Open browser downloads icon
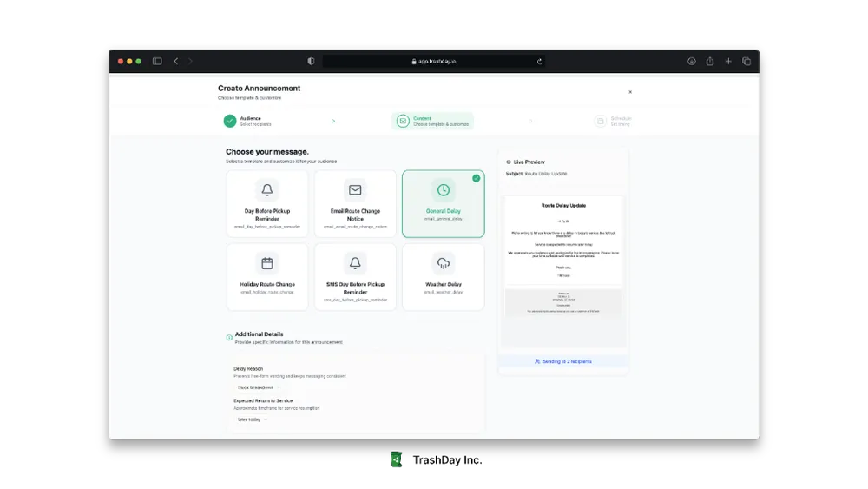Viewport: 868px width, 489px height. (692, 61)
